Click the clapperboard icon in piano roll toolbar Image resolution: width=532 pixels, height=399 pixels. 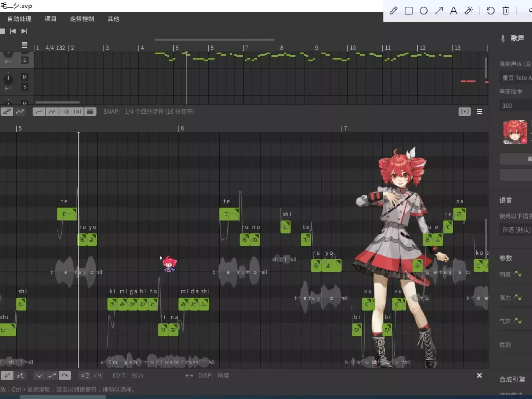(x=90, y=112)
